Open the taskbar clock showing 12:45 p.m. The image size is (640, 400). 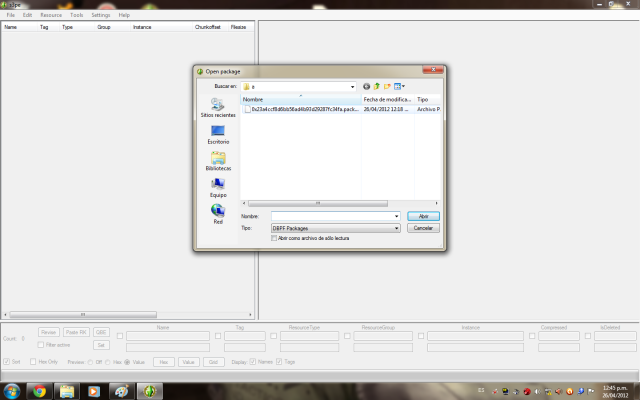(x=615, y=391)
